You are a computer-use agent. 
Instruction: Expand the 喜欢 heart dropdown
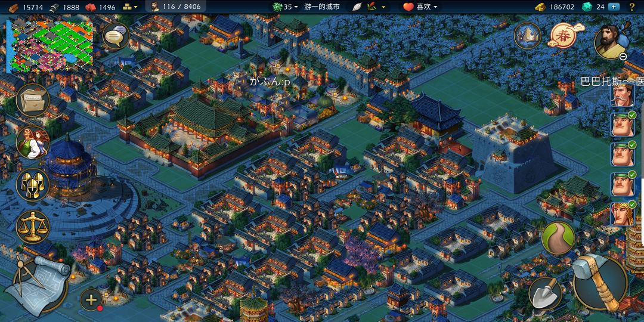[420, 7]
